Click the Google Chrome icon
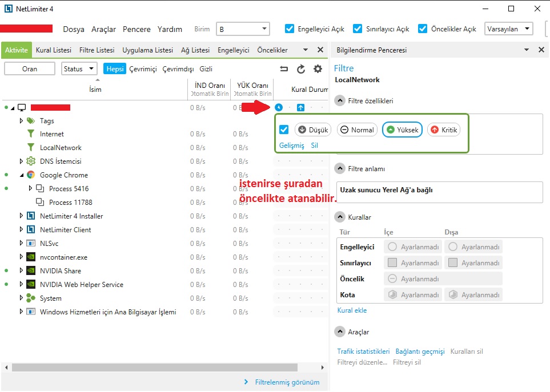Image resolution: width=550 pixels, height=392 pixels. pyautogui.click(x=31, y=175)
